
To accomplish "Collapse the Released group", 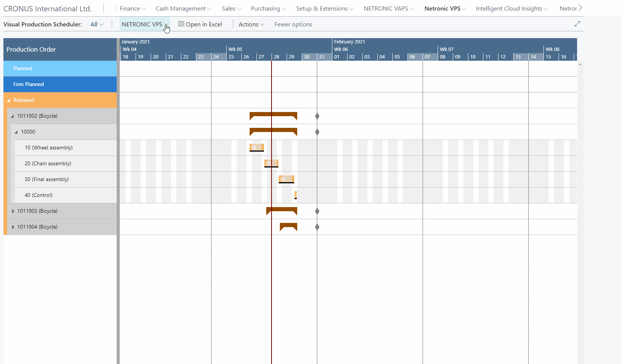I will pyautogui.click(x=8, y=100).
